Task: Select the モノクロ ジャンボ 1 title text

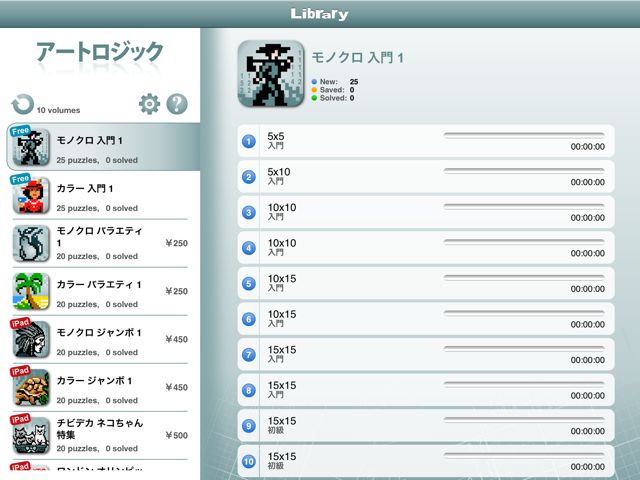Action: coord(99,333)
